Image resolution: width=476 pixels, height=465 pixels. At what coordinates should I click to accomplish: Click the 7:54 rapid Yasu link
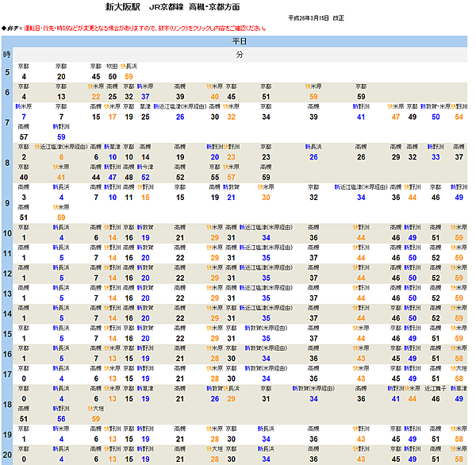point(459,117)
